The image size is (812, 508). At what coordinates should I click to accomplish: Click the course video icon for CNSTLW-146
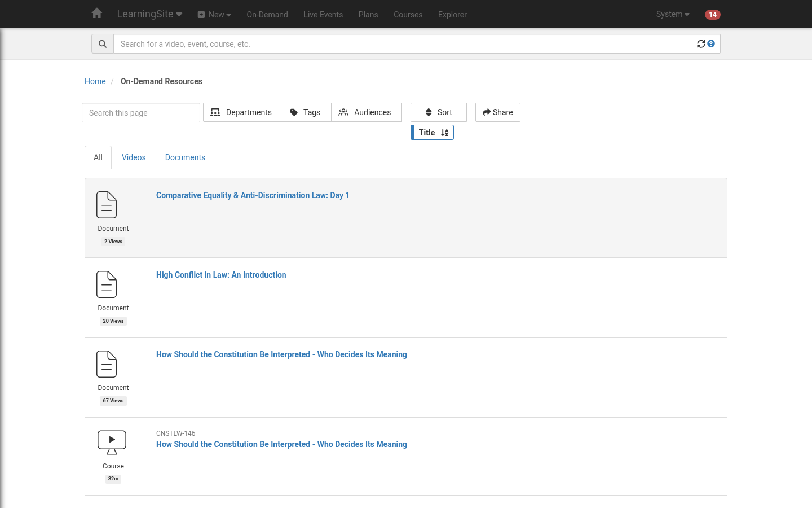pos(112,443)
